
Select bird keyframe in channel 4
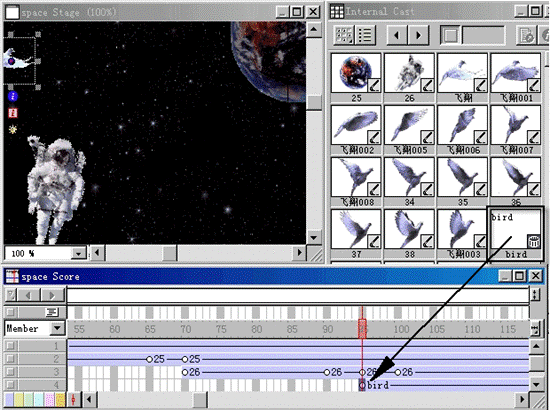362,385
